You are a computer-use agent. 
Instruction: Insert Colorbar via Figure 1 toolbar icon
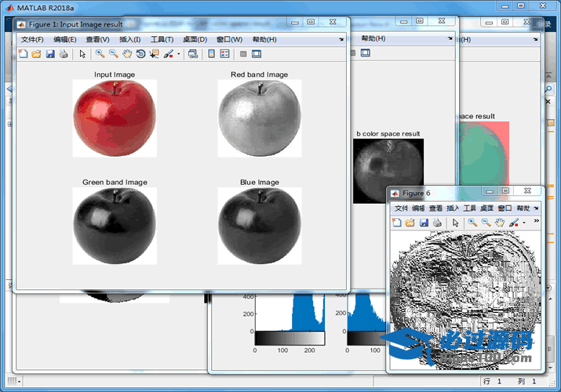point(211,54)
